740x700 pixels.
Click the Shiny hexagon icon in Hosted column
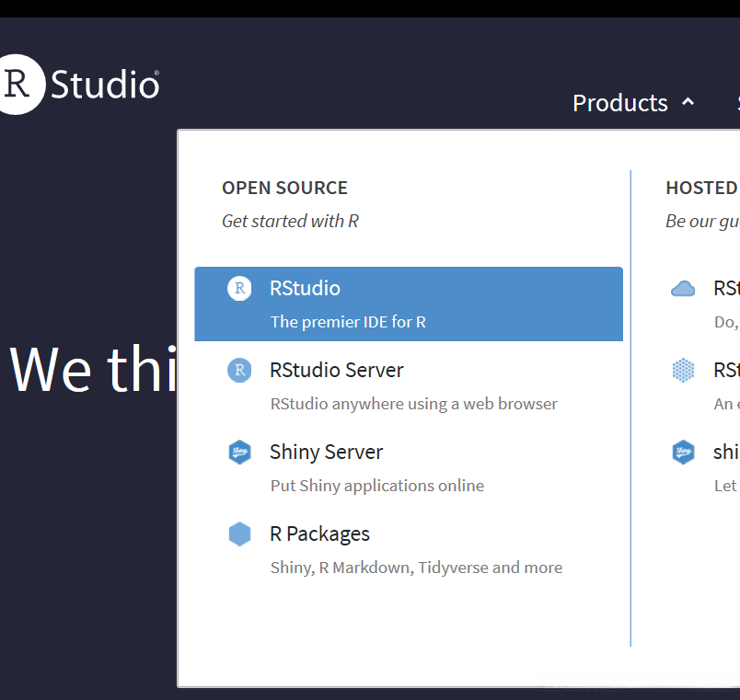tap(683, 453)
